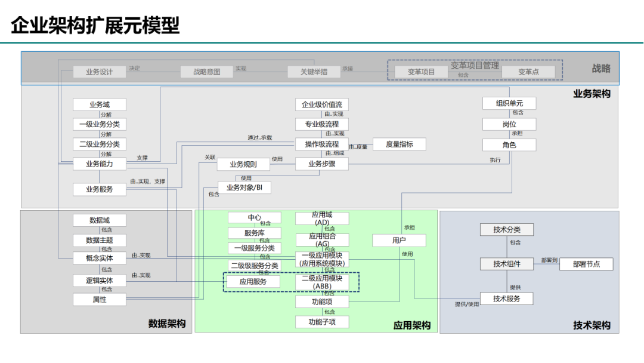Viewport: 644px width, 363px height.
Task: Click the 一级应用模块 box
Action: [323, 259]
